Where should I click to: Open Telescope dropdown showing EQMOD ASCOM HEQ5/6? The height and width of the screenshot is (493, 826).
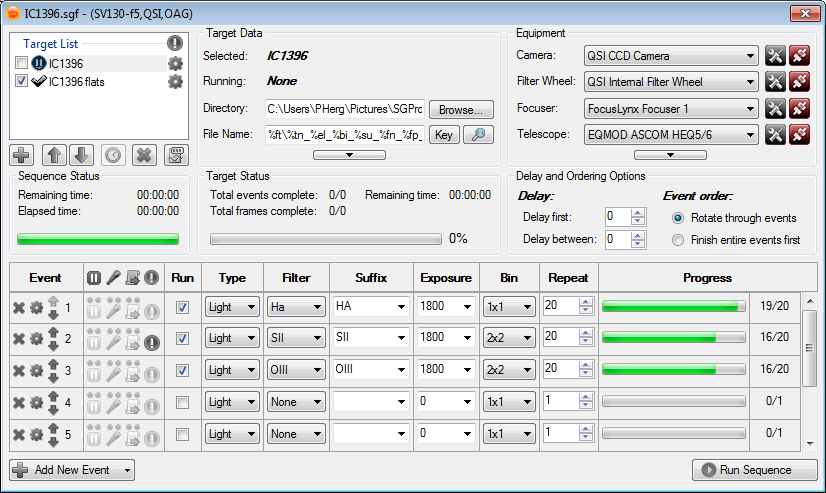[x=671, y=134]
